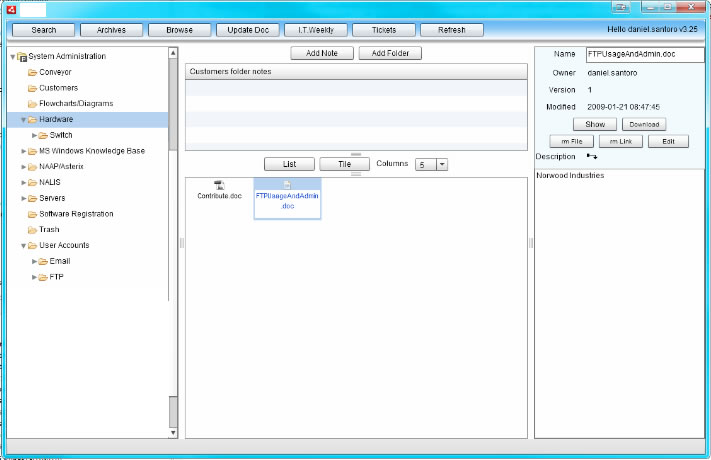The image size is (711, 460).
Task: Select the Trash folder icon
Action: click(33, 229)
